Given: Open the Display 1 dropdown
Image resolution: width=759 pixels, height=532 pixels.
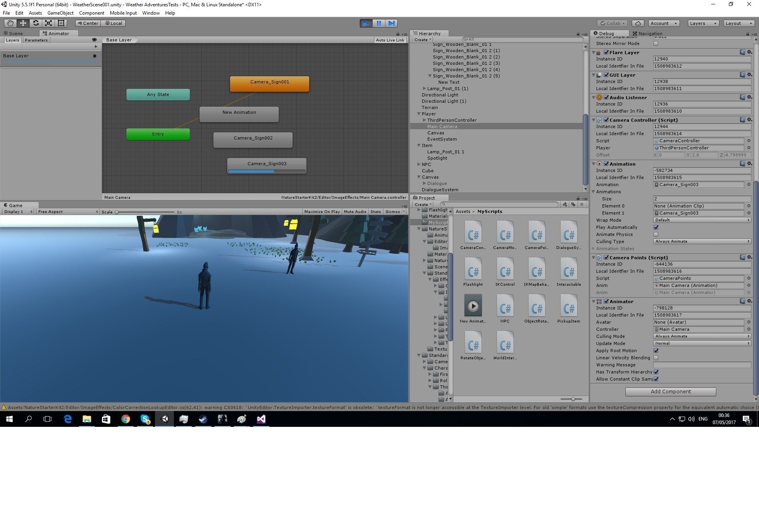Looking at the screenshot, I should pyautogui.click(x=18, y=212).
